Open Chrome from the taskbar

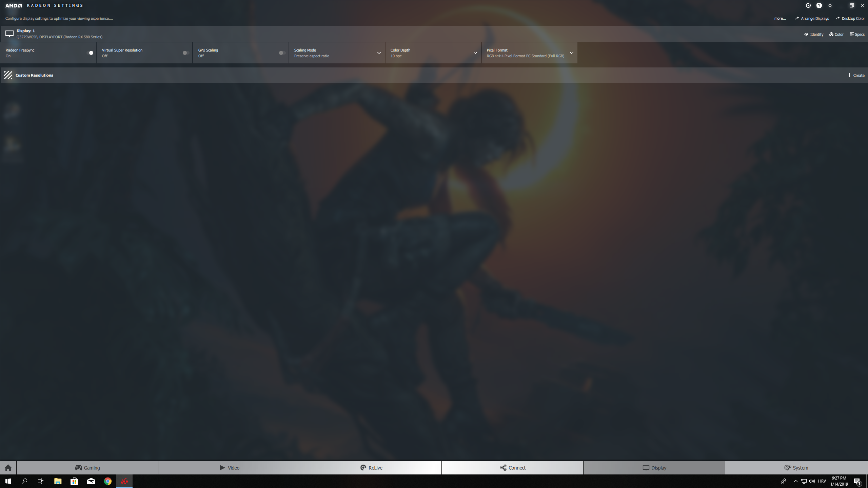tap(108, 481)
